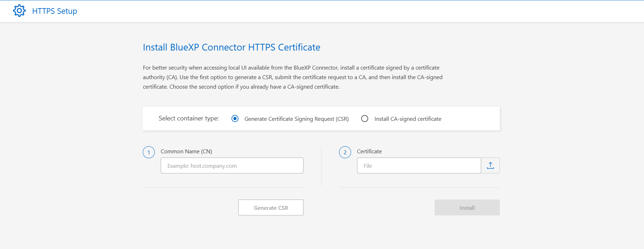The height and width of the screenshot is (249, 644).
Task: Click the step 1 circle badge
Action: pos(149,152)
